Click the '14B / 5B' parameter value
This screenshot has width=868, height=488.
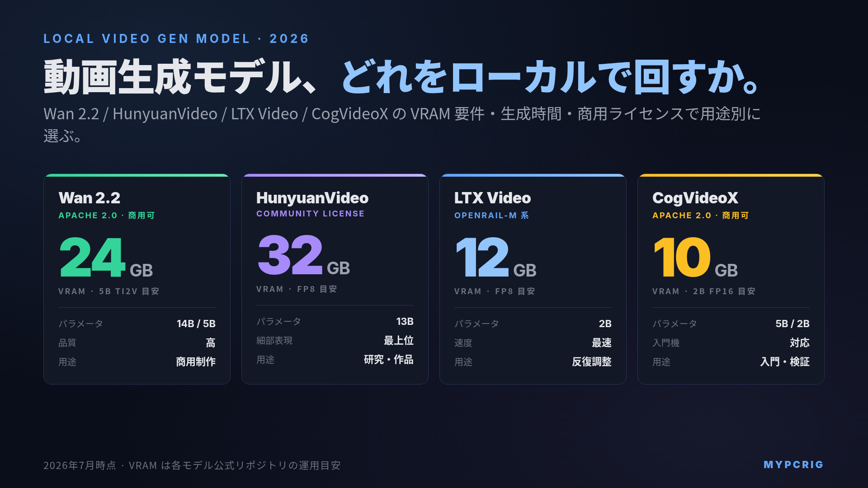(196, 324)
